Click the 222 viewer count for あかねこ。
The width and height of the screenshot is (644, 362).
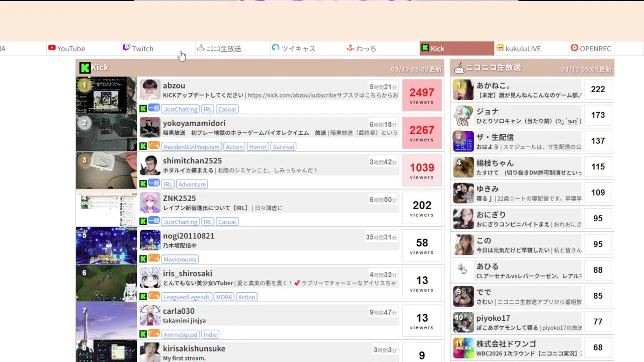point(598,89)
